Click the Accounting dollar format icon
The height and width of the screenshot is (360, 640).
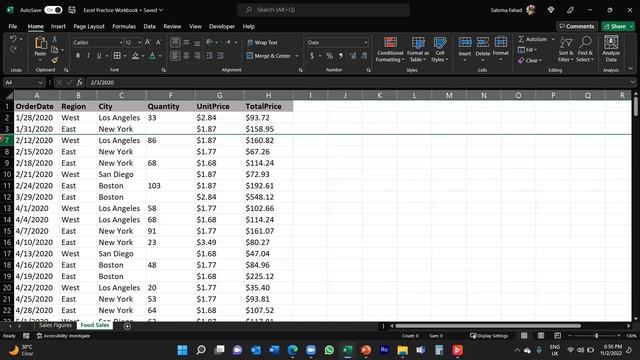(312, 56)
